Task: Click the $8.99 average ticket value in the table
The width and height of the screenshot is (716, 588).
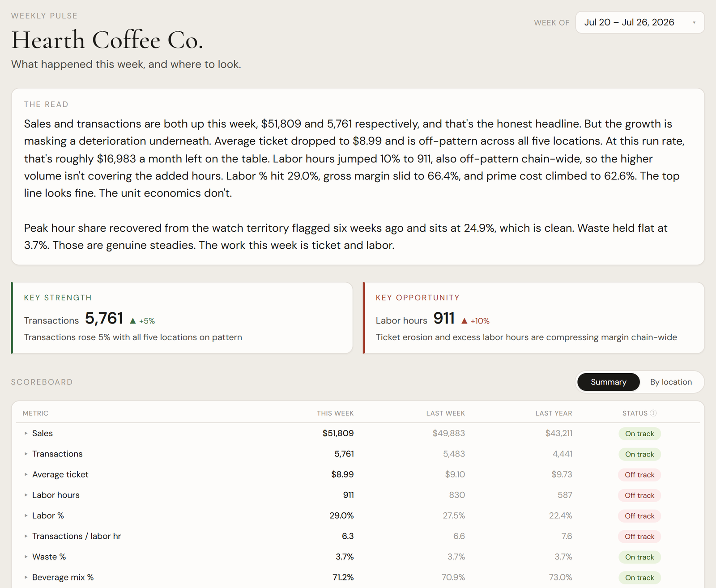Action: [342, 474]
